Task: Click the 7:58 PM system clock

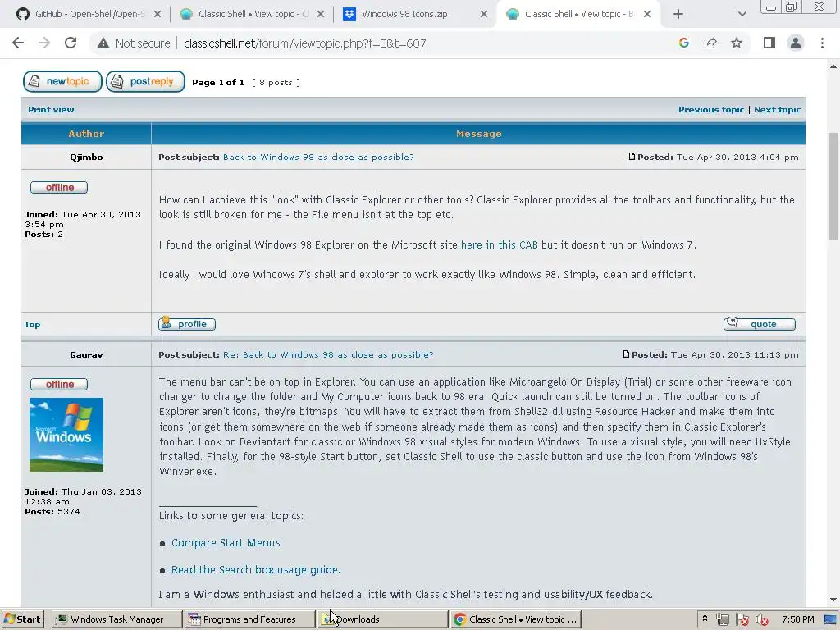Action: coord(797,619)
